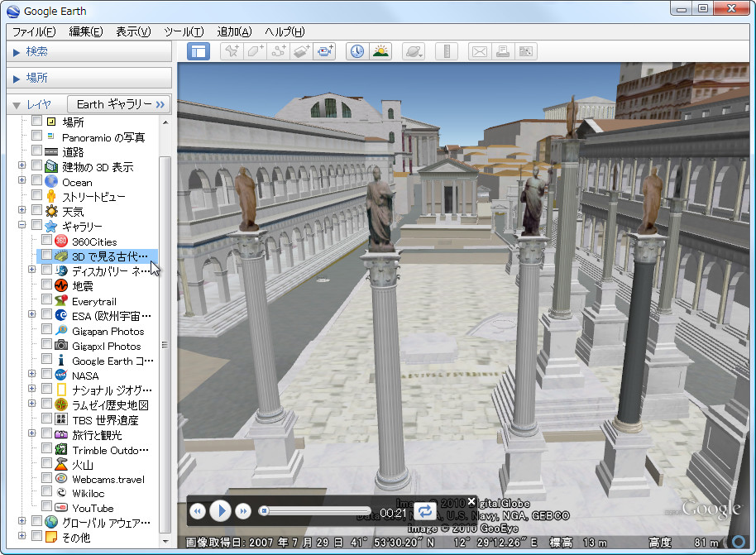Click the layers panel scrollbar down arrow

(x=165, y=542)
